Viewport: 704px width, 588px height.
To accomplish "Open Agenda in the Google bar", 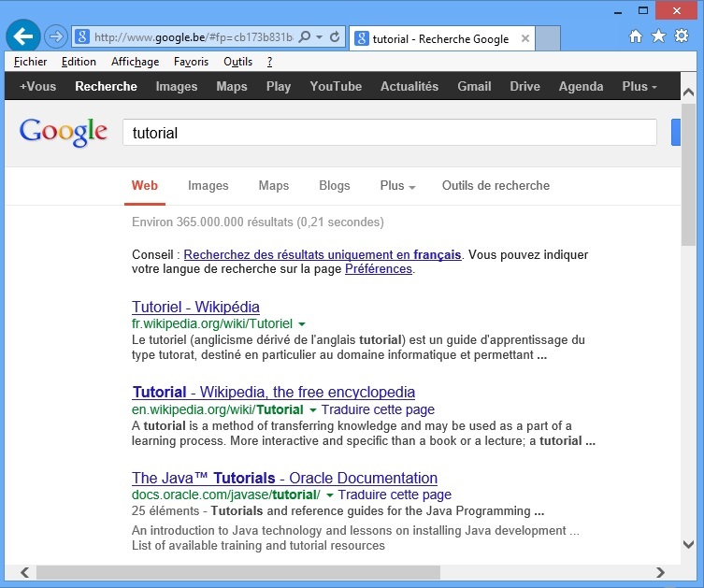I will point(581,86).
